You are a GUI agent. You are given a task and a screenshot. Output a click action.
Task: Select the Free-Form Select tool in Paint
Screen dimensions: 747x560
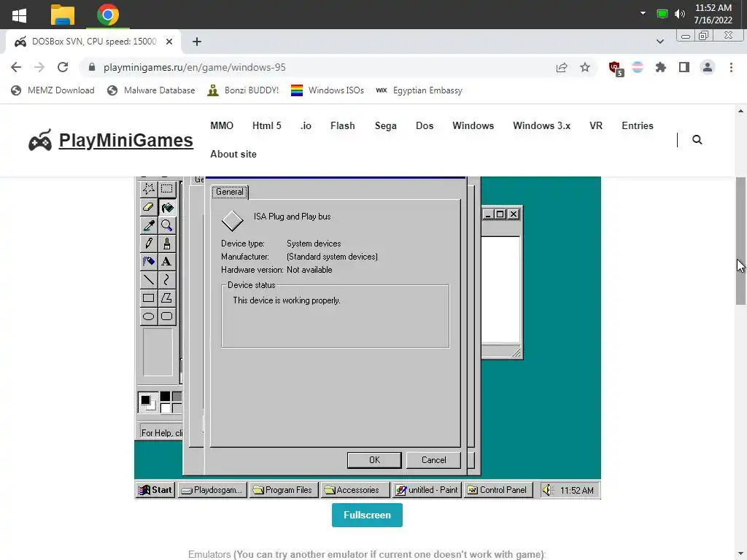[x=149, y=189]
